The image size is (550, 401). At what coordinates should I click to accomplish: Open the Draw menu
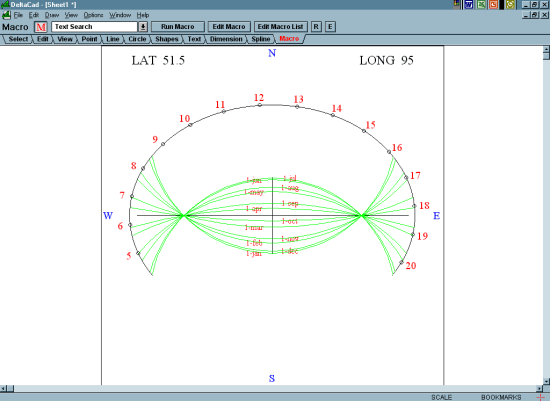(52, 15)
